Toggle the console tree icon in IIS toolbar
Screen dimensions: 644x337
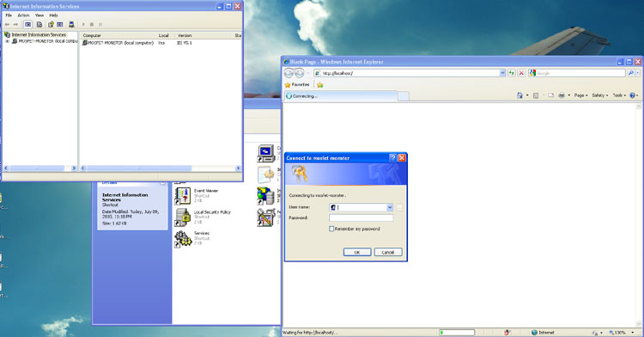28,25
